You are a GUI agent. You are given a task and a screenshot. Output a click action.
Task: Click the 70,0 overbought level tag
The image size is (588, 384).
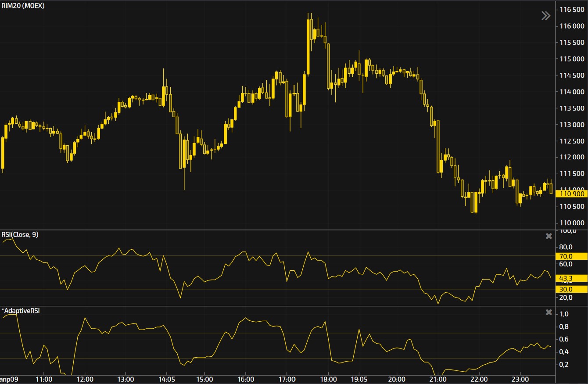[571, 256]
